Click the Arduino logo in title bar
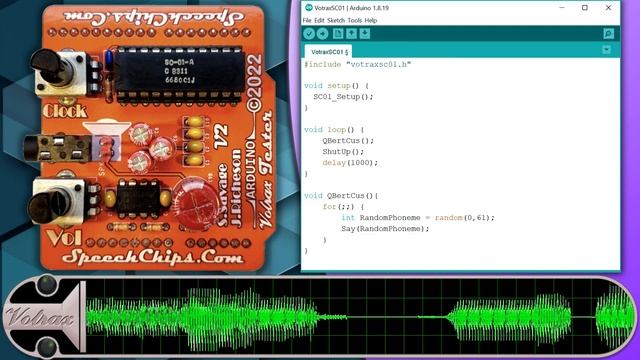640x360 pixels. click(x=308, y=7)
